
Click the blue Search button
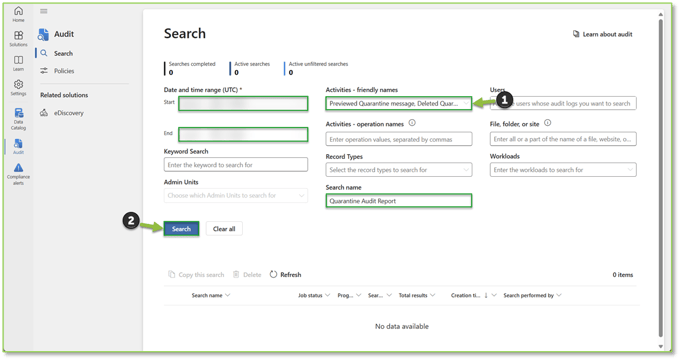point(181,229)
